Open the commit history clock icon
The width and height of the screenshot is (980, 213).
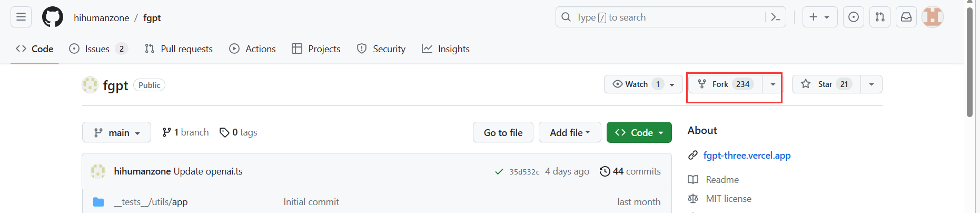tap(605, 171)
